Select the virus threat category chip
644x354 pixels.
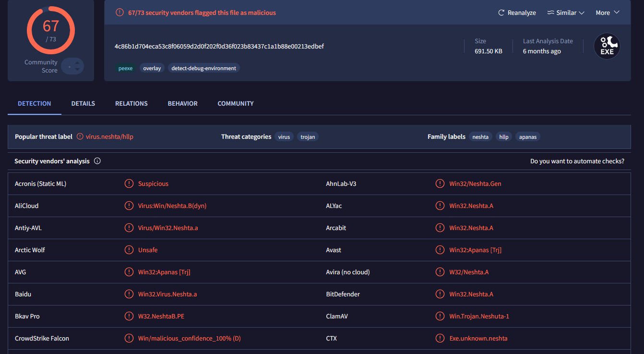tap(284, 137)
